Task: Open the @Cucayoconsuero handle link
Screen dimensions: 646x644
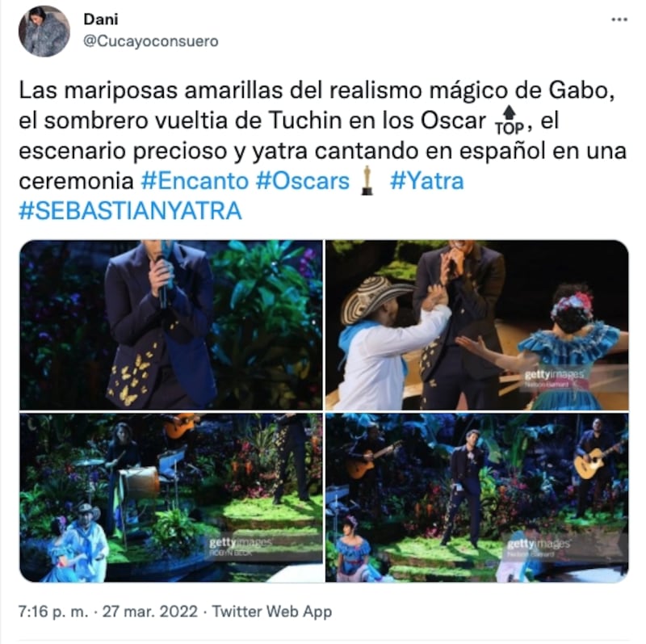Action: coord(151,41)
